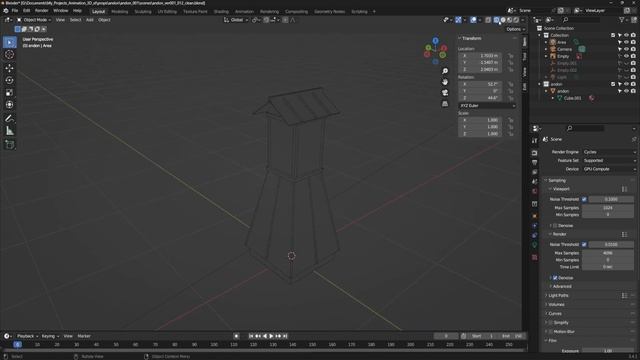Open the Render properties tab icon
The height and width of the screenshot is (360, 640).
pyautogui.click(x=535, y=153)
